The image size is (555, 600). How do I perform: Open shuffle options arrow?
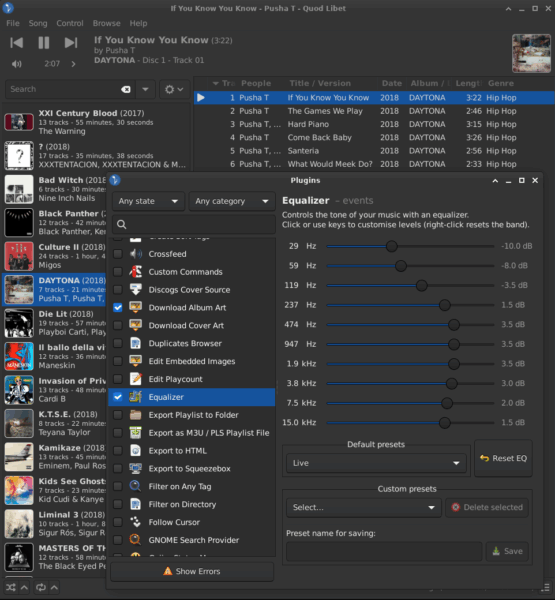(24, 587)
